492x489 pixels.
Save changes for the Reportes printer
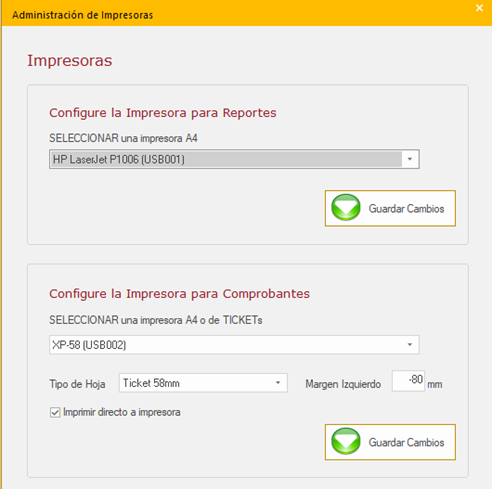pos(390,208)
